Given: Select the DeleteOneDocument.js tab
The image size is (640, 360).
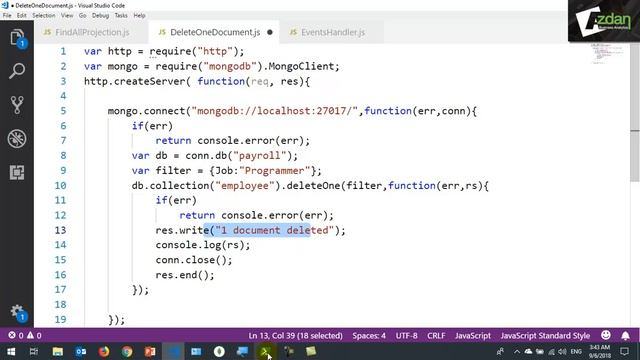Looking at the screenshot, I should (x=215, y=32).
